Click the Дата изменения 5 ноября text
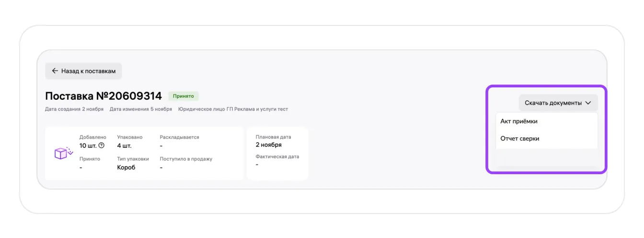The width and height of the screenshot is (644, 238). pyautogui.click(x=140, y=109)
